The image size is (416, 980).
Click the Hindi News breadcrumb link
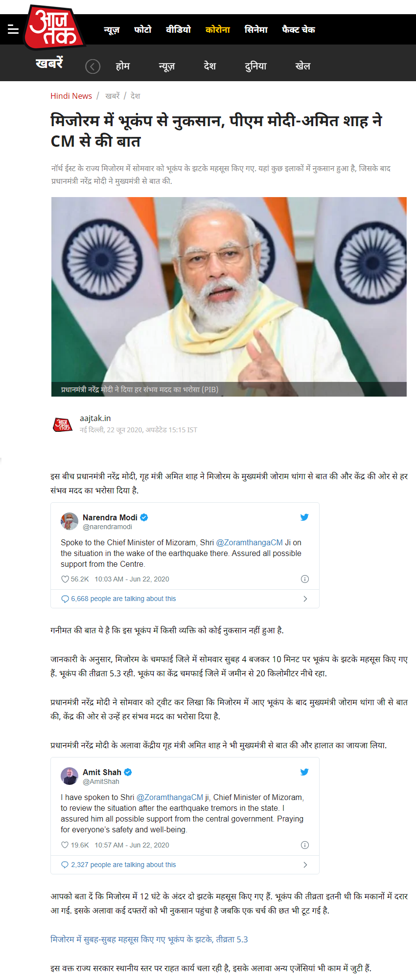pos(71,96)
